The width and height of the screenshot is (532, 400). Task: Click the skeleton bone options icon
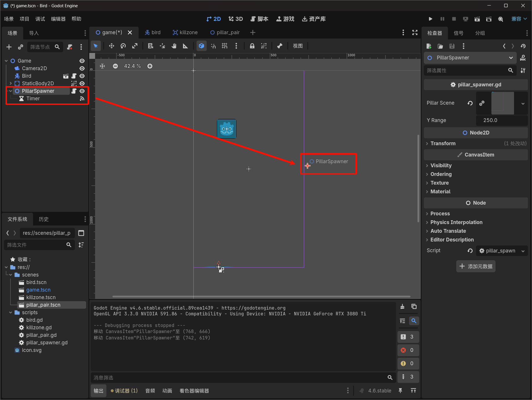pos(280,46)
